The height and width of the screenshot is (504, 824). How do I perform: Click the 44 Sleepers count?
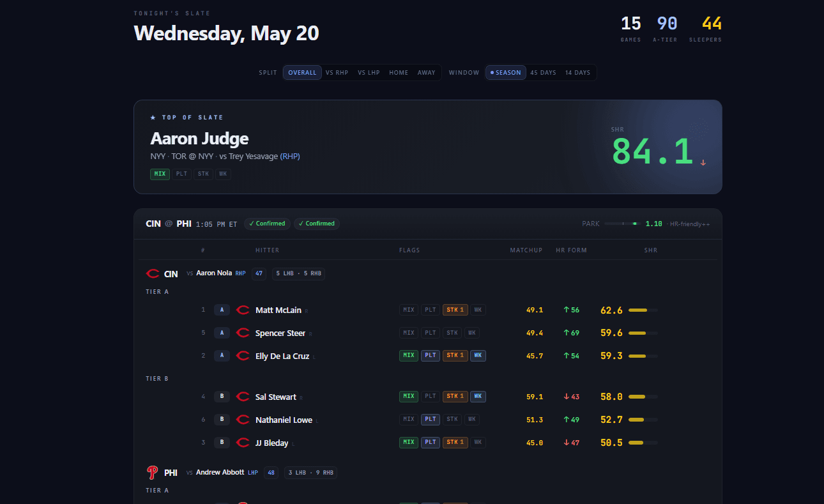712,24
